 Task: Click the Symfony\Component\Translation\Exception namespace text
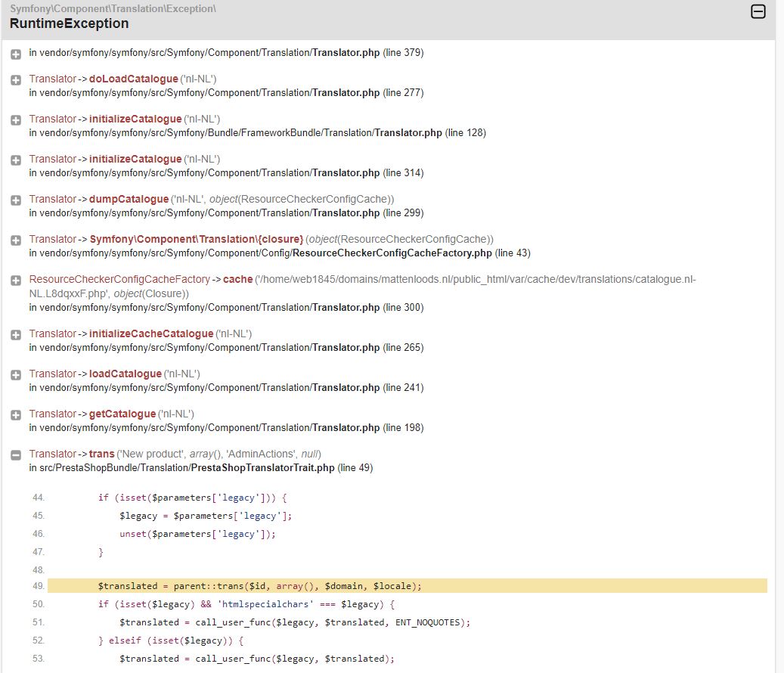coord(113,8)
